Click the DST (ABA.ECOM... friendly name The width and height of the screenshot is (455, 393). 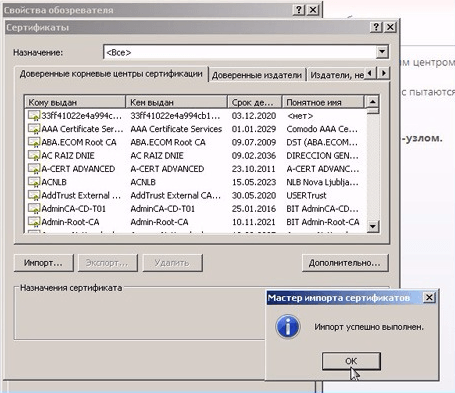click(322, 143)
